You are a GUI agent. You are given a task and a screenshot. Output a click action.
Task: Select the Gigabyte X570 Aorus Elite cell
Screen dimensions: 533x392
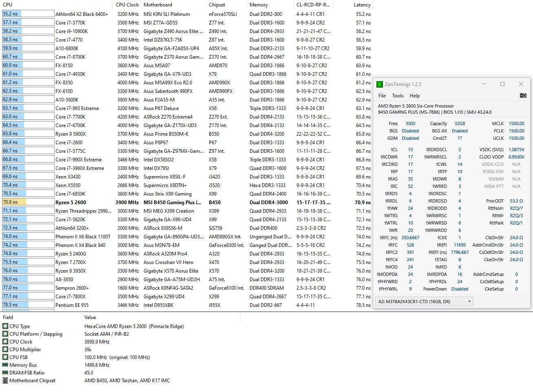click(171, 271)
